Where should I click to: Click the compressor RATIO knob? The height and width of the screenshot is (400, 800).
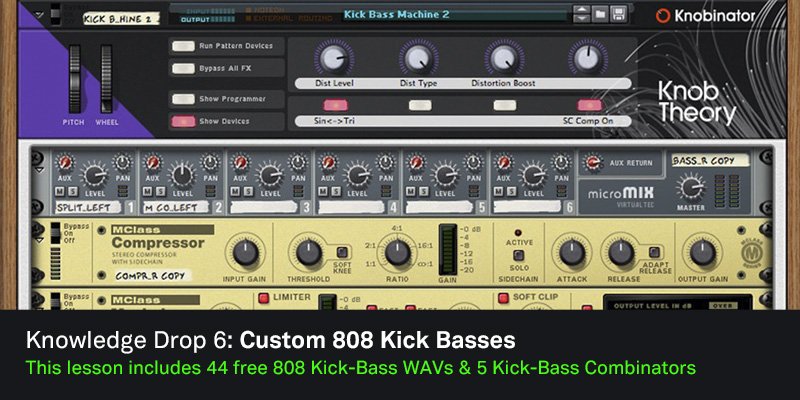coord(397,253)
